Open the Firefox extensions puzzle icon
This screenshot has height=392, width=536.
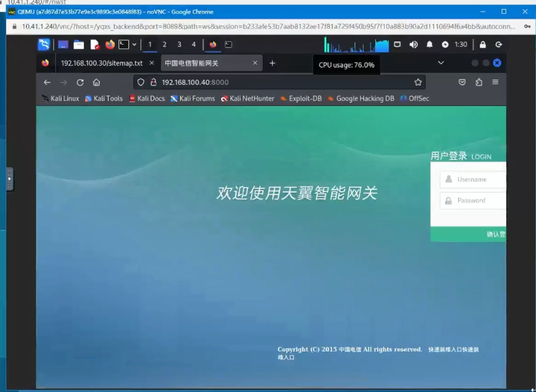[479, 82]
